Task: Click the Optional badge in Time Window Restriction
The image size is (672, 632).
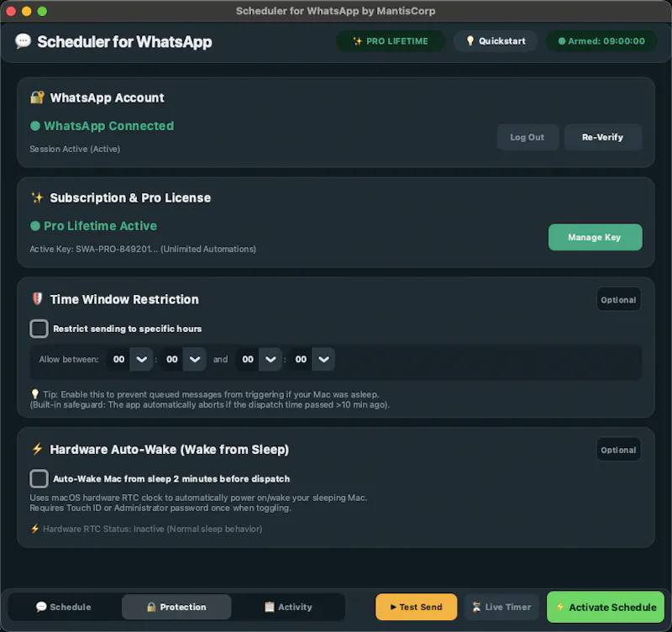Action: pyautogui.click(x=618, y=300)
